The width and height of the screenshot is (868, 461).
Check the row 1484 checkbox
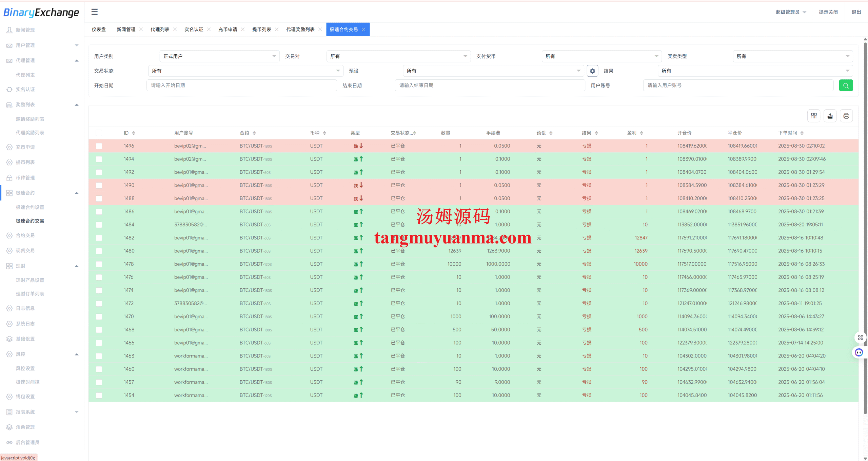[x=99, y=225]
